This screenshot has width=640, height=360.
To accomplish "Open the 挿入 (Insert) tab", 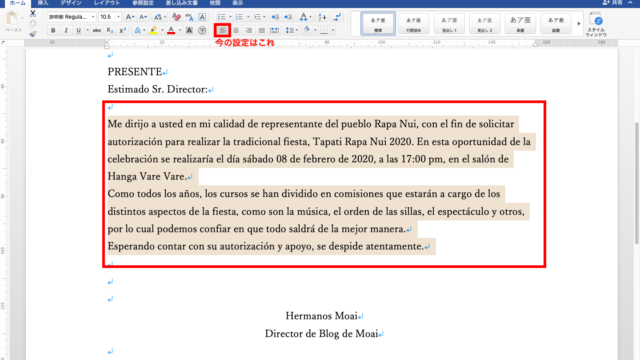I will point(43,3).
